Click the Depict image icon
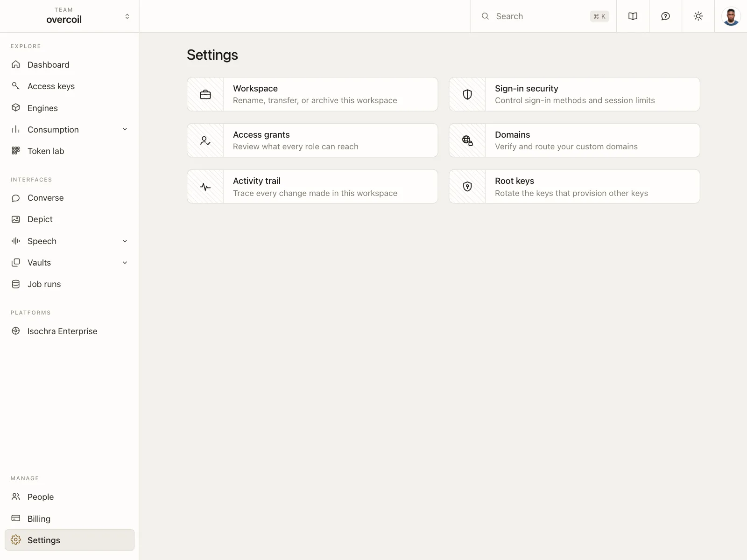 tap(16, 219)
